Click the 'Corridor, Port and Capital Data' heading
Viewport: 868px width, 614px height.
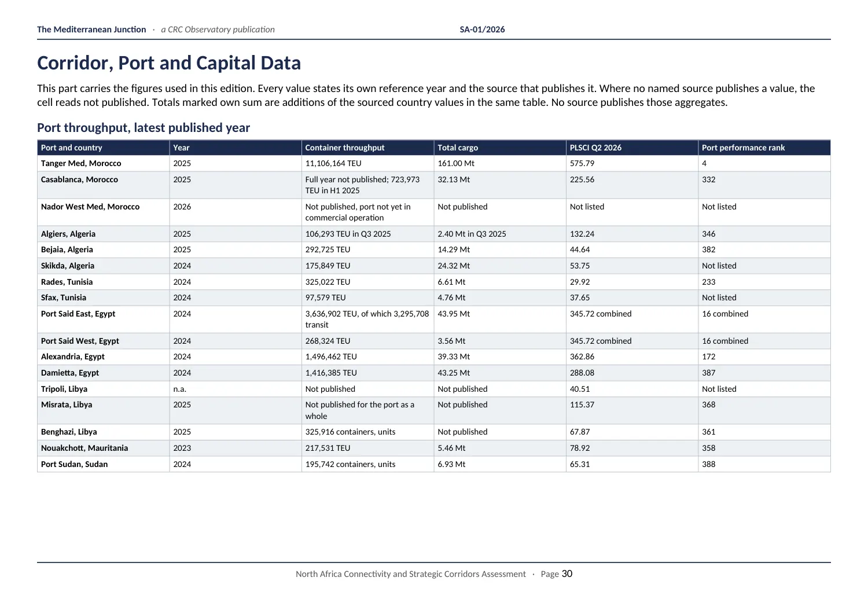[169, 63]
